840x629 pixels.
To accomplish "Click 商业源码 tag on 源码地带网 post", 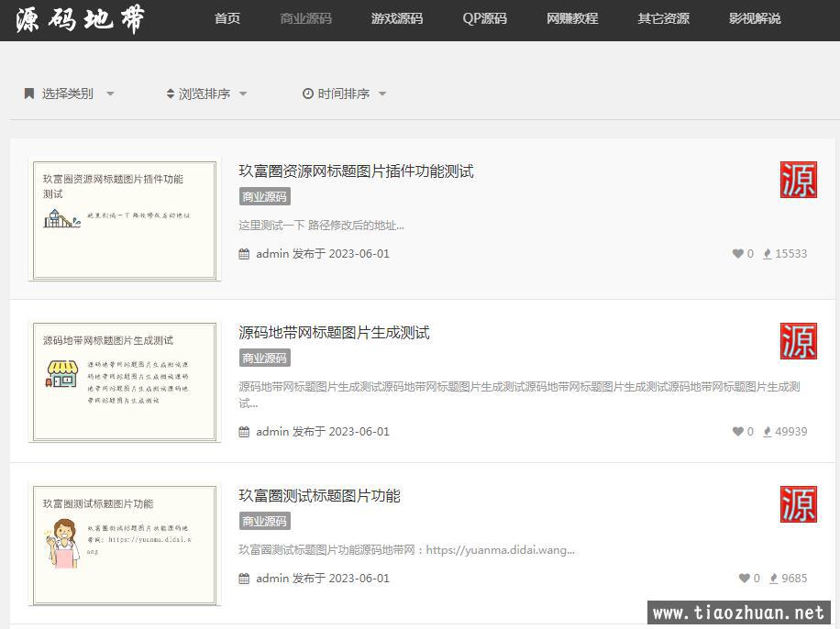I will coord(265,358).
